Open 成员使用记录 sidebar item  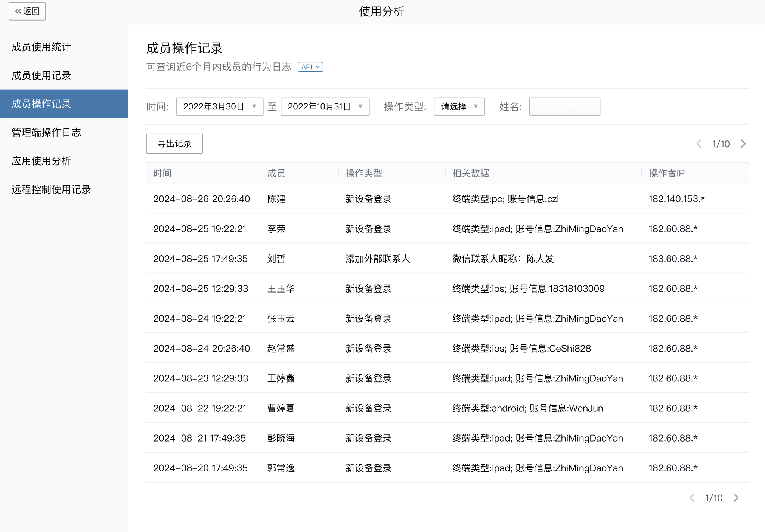[x=41, y=75]
